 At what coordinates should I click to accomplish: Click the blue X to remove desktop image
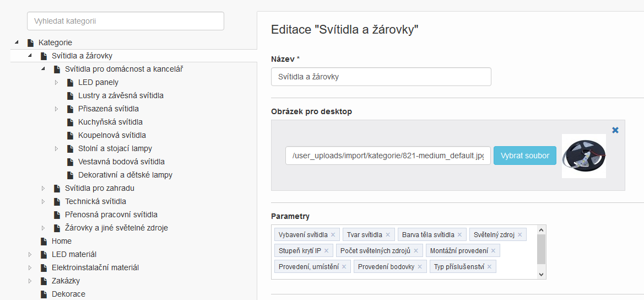tap(615, 130)
